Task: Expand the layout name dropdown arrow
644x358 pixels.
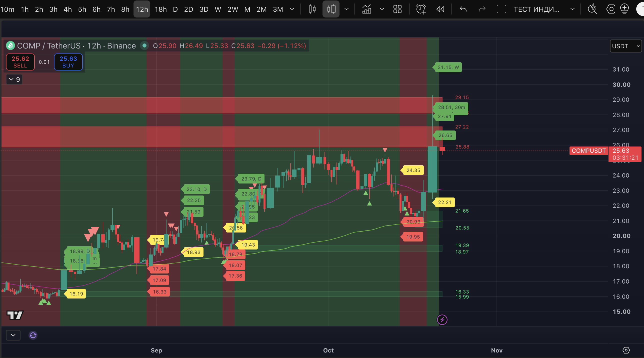Action: [x=572, y=9]
